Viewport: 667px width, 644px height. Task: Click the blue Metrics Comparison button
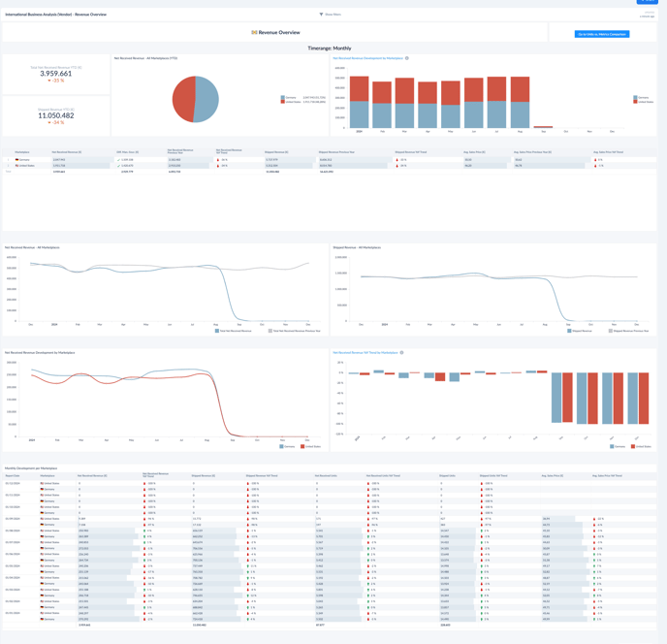[602, 34]
